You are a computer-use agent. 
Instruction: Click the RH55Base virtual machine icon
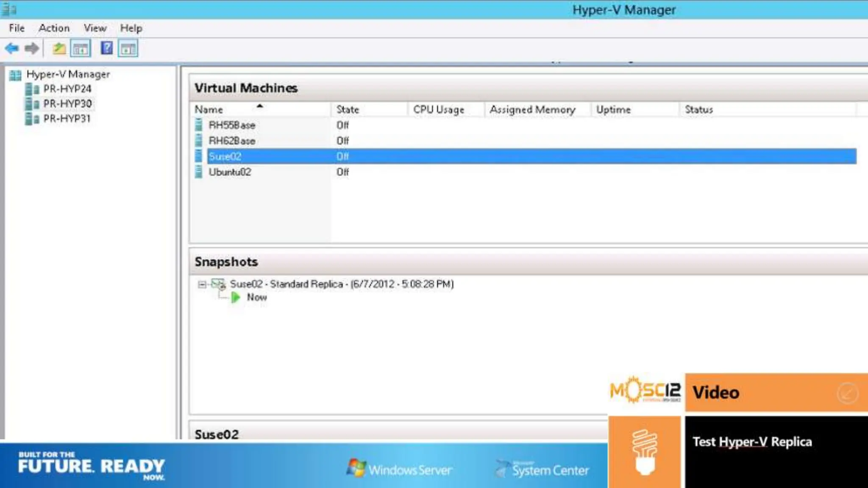point(198,125)
